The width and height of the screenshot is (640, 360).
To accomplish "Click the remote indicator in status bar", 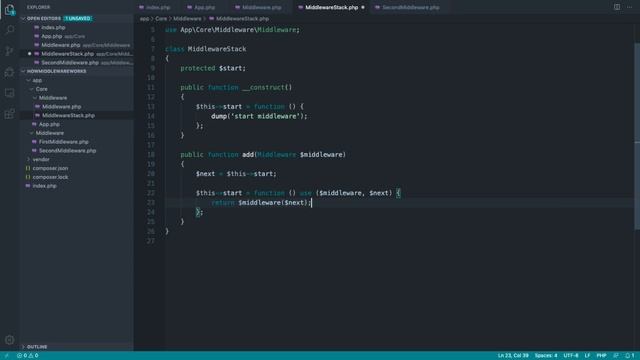I will (x=6, y=356).
